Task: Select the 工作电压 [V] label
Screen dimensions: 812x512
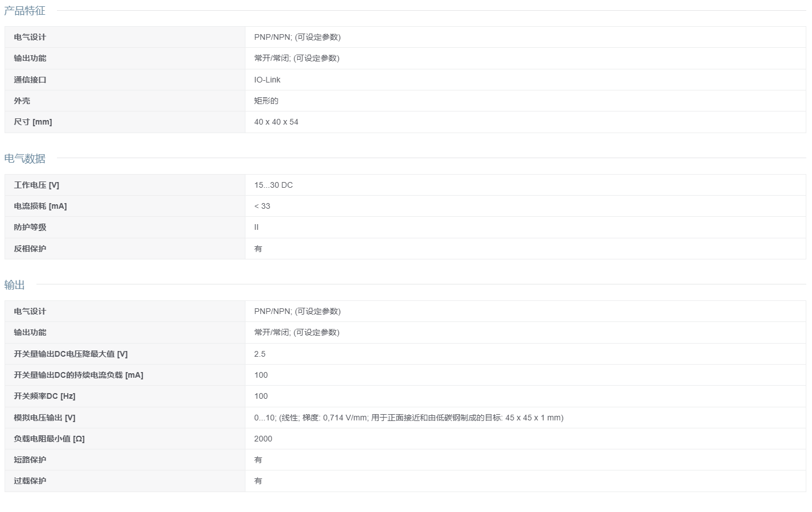Action: tap(36, 185)
